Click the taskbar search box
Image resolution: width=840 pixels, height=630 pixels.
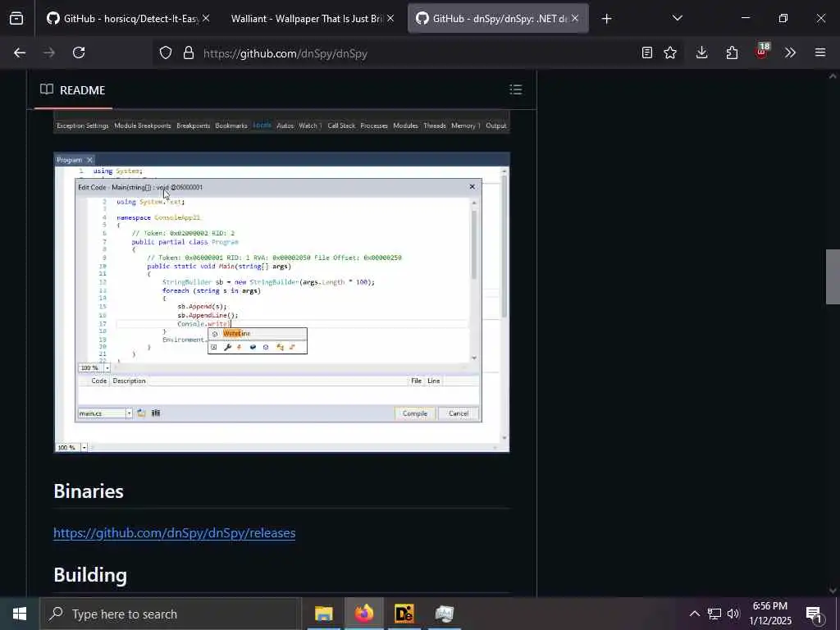(x=171, y=614)
